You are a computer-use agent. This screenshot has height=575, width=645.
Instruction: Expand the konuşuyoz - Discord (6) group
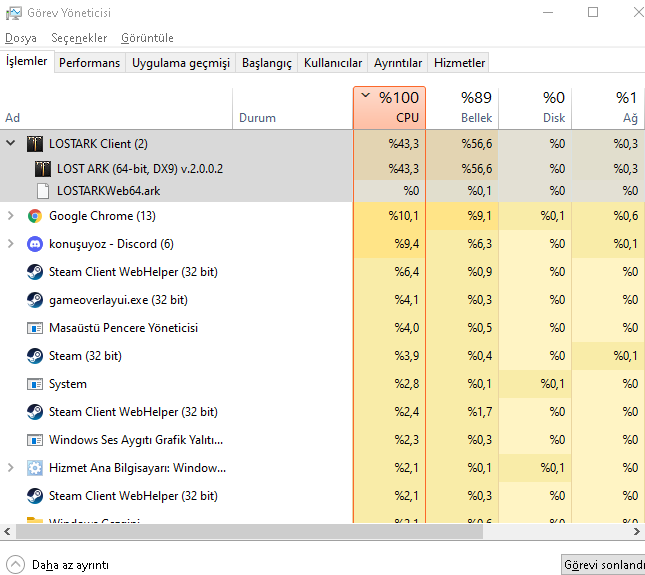(11, 243)
